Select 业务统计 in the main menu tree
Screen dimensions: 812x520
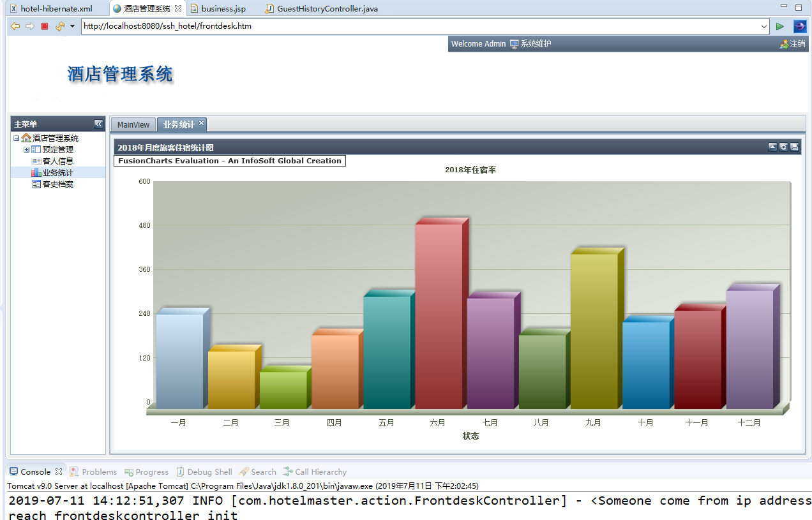57,173
